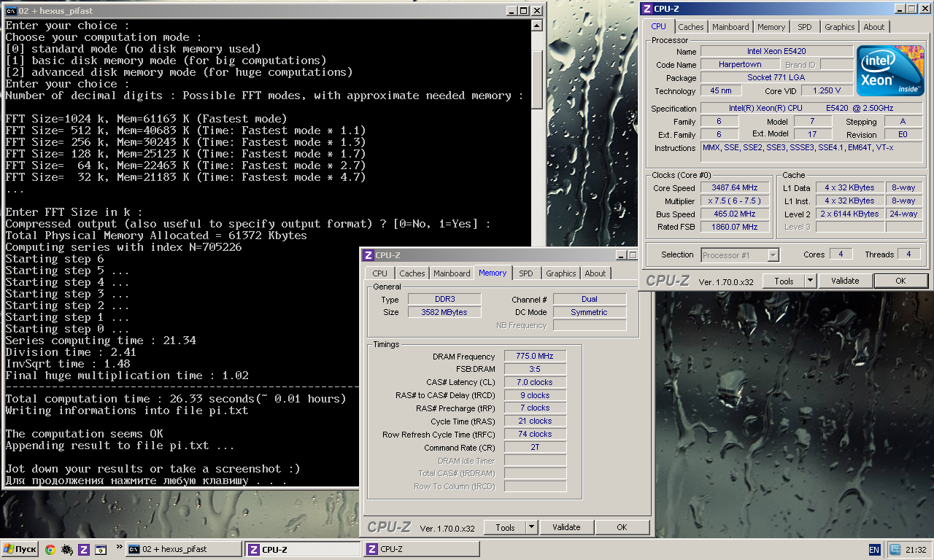Activate the pressed CPU-Z taskbar button

(x=302, y=549)
